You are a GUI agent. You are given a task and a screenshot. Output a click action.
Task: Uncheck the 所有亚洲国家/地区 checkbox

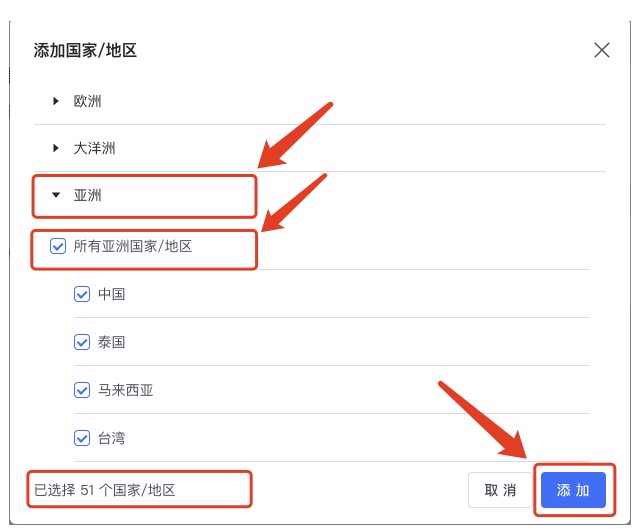pos(58,246)
